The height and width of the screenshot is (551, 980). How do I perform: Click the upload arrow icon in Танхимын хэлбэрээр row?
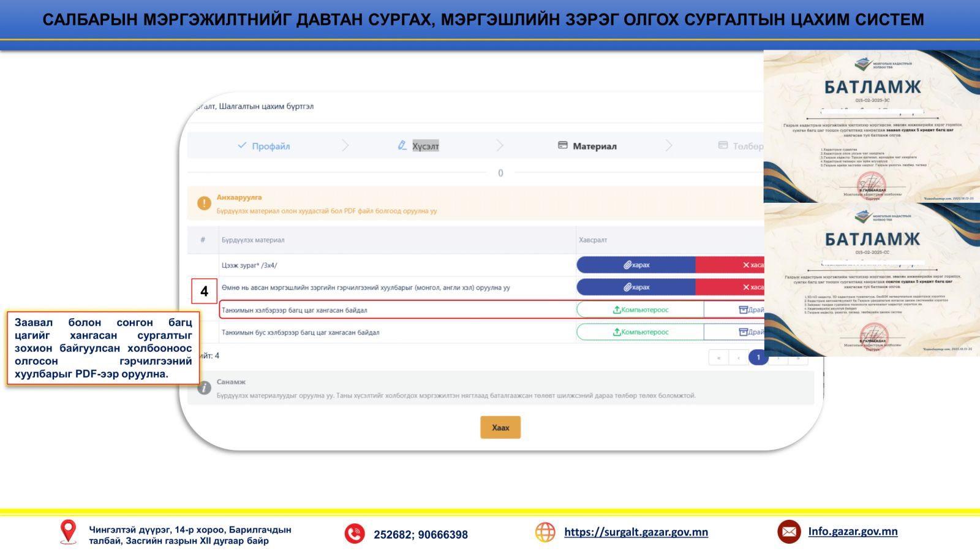coord(617,310)
